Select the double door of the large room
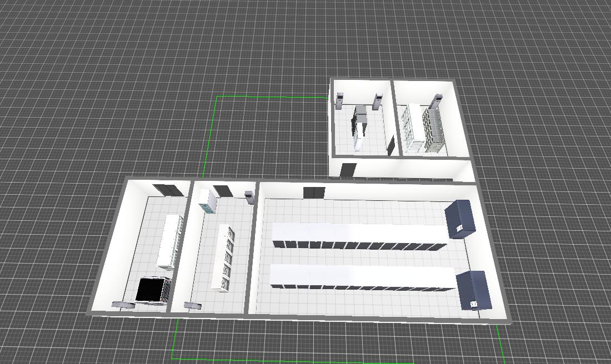This screenshot has height=364, width=611. (x=314, y=193)
